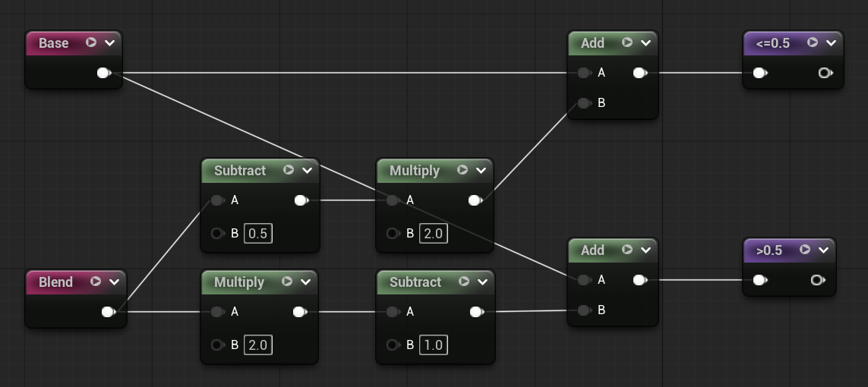
Task: Click input pin A of the Multiply node fed by Subtract
Action: 393,200
